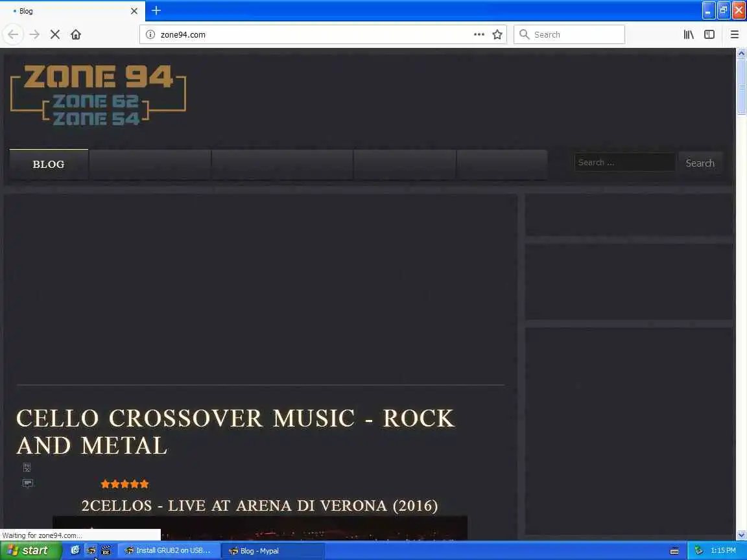Screen dimensions: 747x560
Task: Launch the first Quick Launch browser icon
Action: click(x=75, y=550)
